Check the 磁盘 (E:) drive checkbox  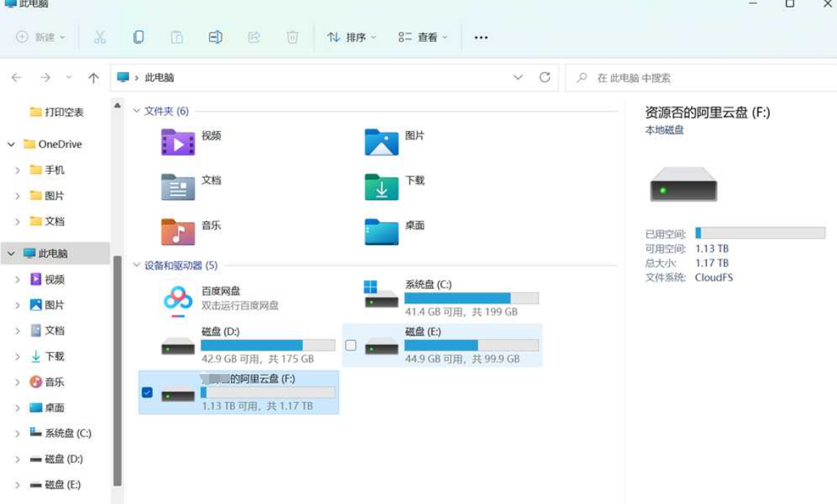[351, 346]
